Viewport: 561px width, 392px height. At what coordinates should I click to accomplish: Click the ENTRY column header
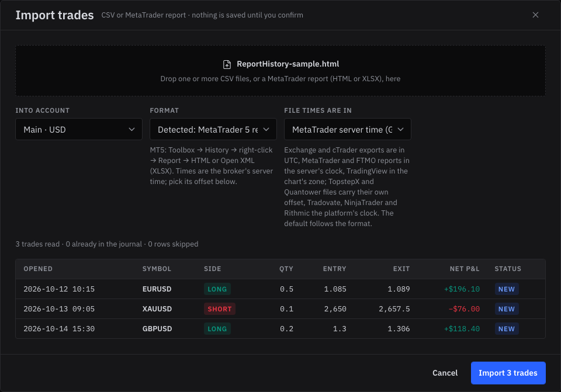pos(334,269)
